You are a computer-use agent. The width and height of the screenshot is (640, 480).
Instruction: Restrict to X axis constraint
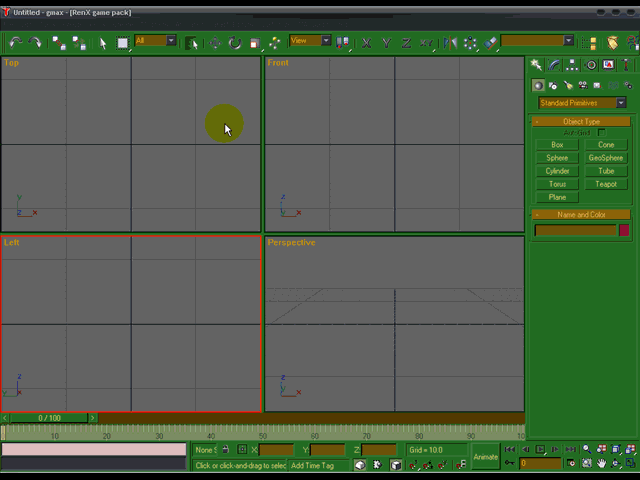tap(366, 43)
